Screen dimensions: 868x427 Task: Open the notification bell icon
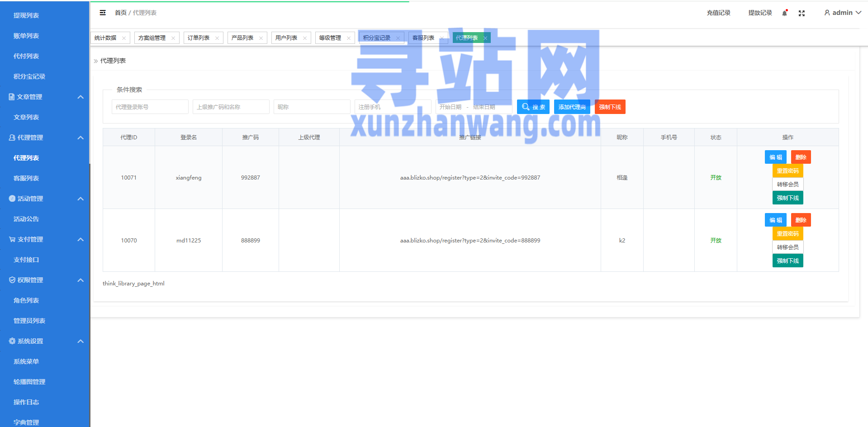pyautogui.click(x=784, y=13)
